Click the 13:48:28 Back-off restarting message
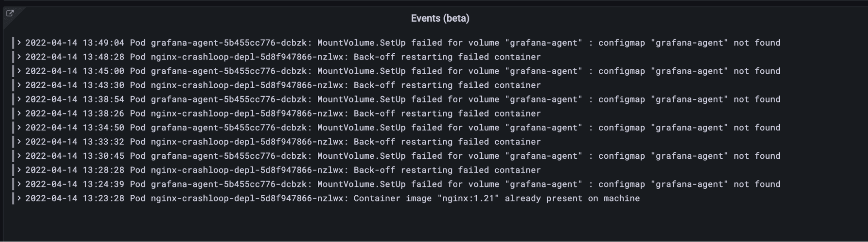868x242 pixels. point(447,57)
